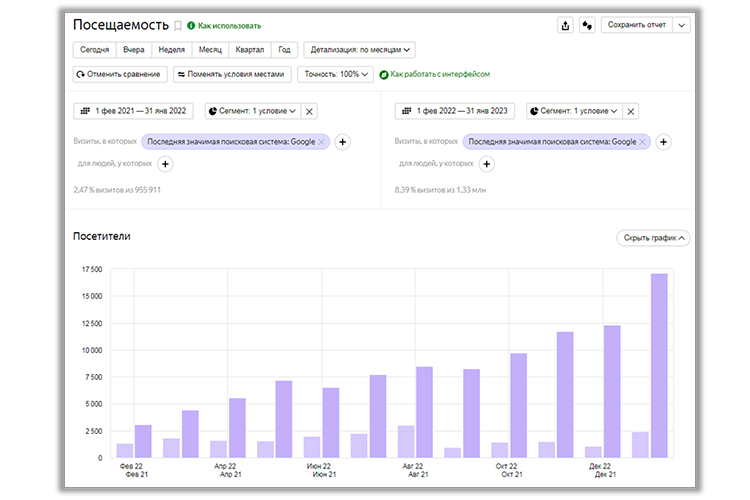Add a visit condition in the left segment
Screen dimensions: 750x500
(x=342, y=142)
